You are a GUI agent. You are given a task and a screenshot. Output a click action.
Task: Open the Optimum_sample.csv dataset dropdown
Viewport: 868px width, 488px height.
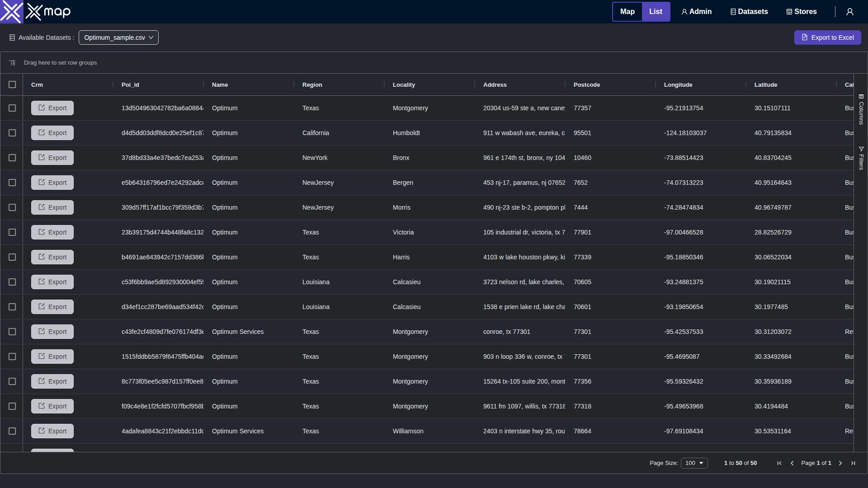pyautogui.click(x=118, y=38)
